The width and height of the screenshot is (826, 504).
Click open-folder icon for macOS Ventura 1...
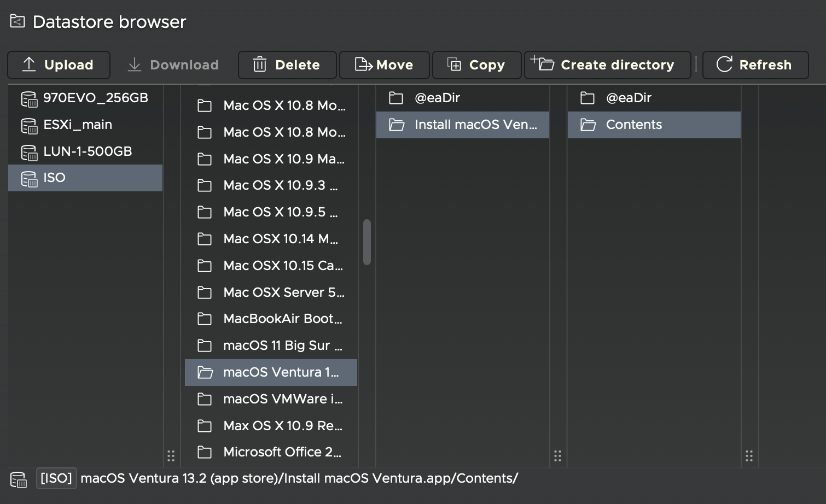[205, 372]
